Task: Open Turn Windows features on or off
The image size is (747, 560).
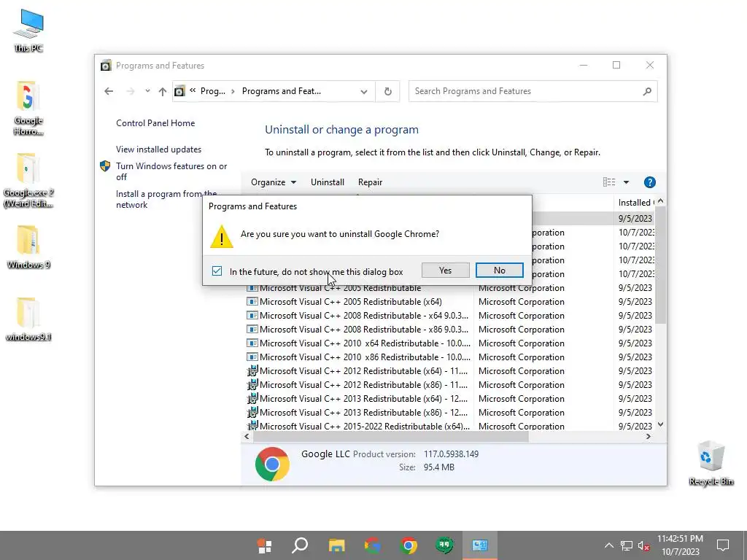Action: coord(171,171)
